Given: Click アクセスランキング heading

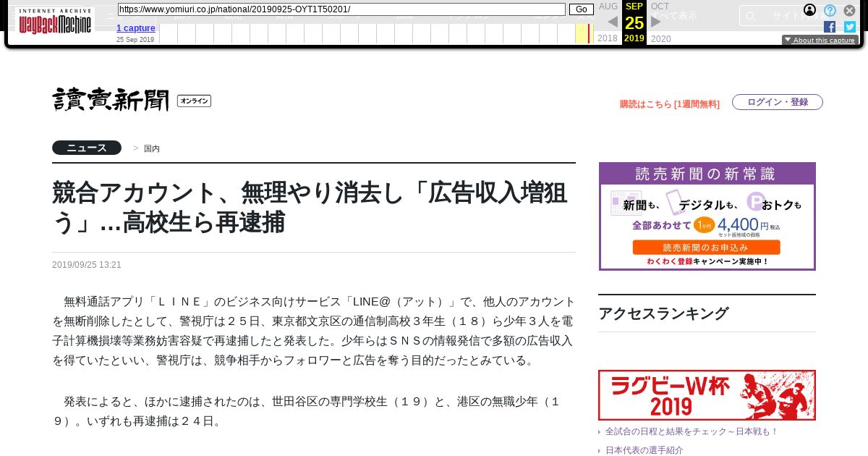Looking at the screenshot, I should (663, 313).
